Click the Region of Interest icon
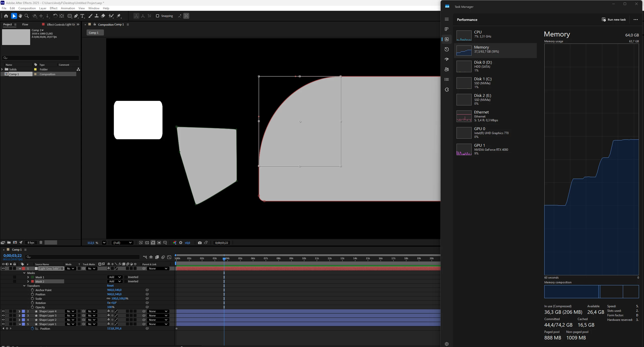 point(159,243)
